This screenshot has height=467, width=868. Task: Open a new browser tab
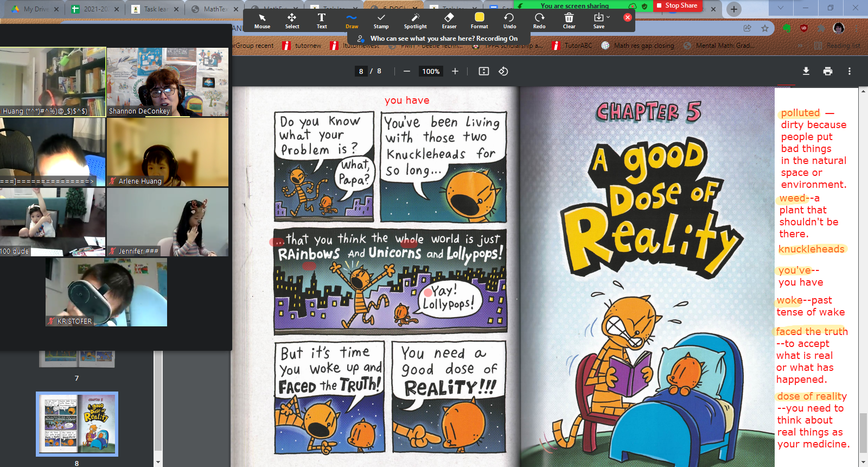[x=733, y=9]
